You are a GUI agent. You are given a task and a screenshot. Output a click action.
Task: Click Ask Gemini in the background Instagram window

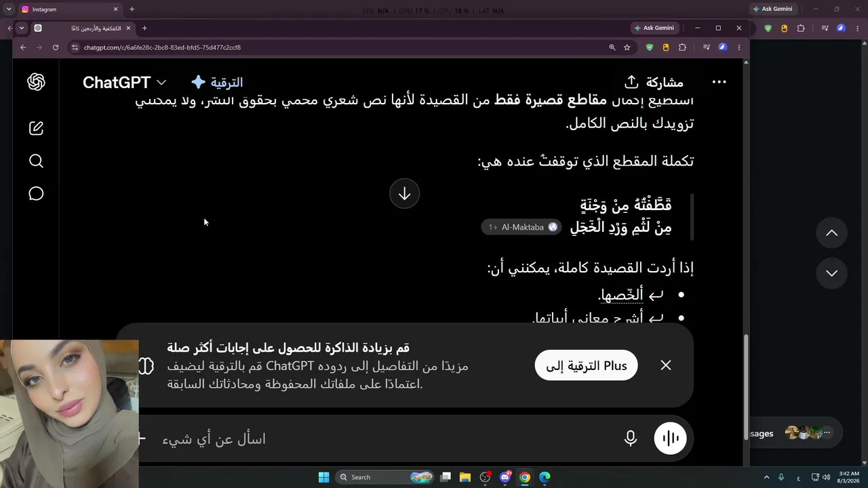(772, 9)
